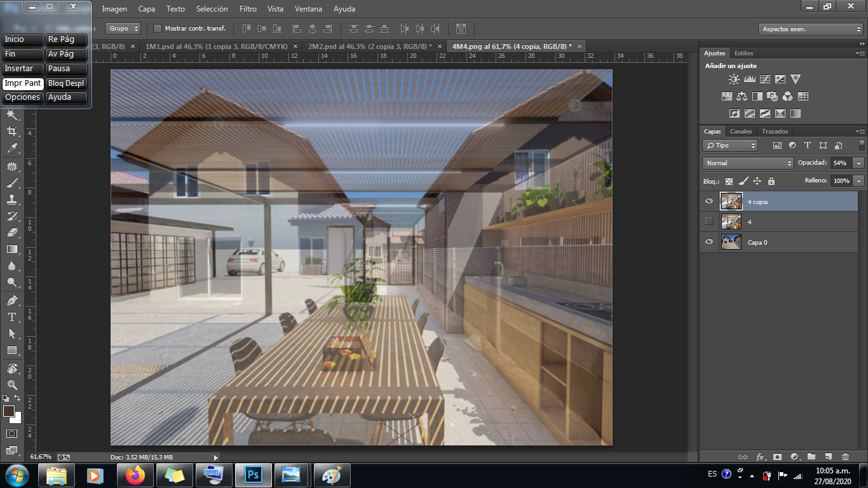Open the Aspectos esen. workspace dropdown

810,29
